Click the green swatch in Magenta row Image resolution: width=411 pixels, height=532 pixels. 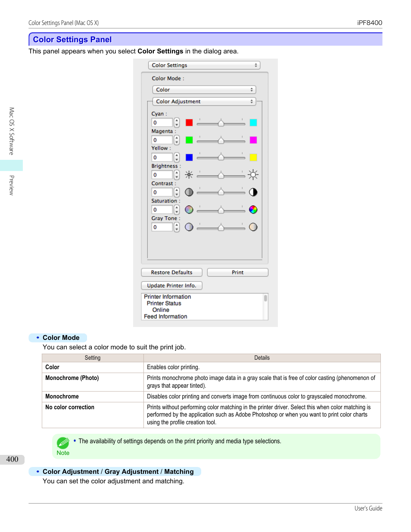[189, 140]
